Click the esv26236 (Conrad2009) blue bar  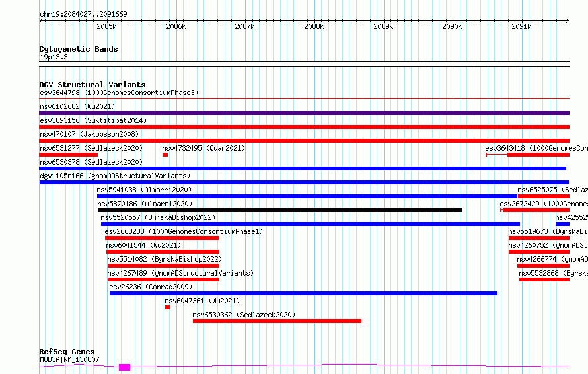(303, 293)
